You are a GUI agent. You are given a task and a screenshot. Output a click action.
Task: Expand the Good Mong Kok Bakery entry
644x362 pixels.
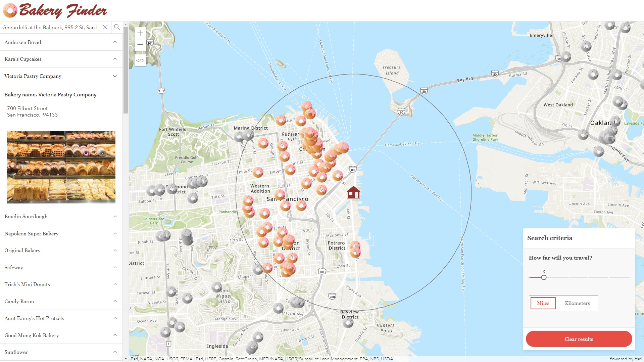[61, 335]
